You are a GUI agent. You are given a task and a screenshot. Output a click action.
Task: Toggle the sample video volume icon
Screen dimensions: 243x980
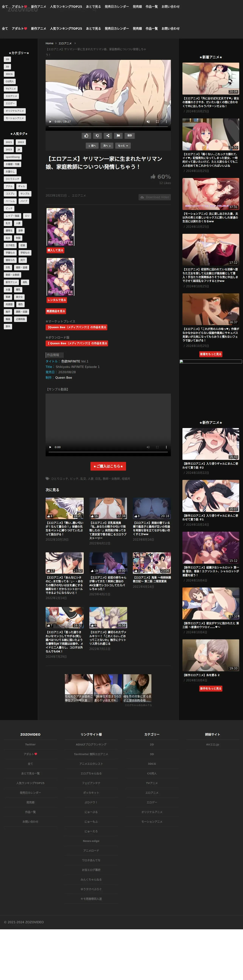(148, 447)
